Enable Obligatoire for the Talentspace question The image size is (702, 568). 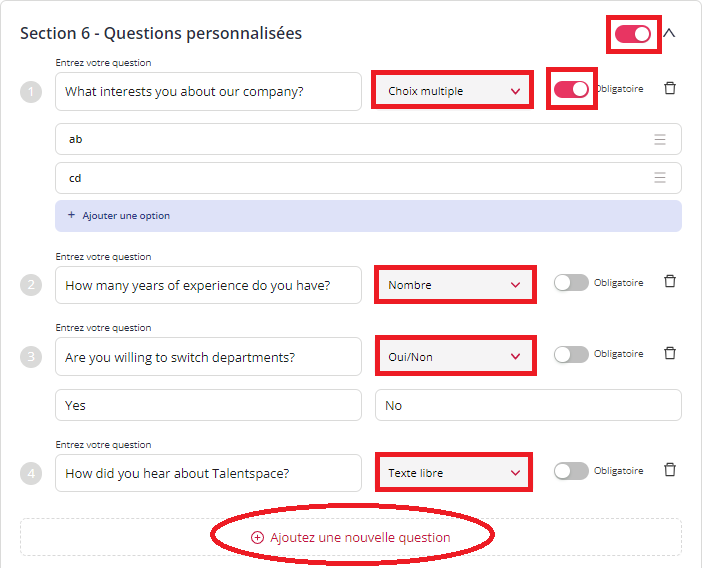pos(571,471)
